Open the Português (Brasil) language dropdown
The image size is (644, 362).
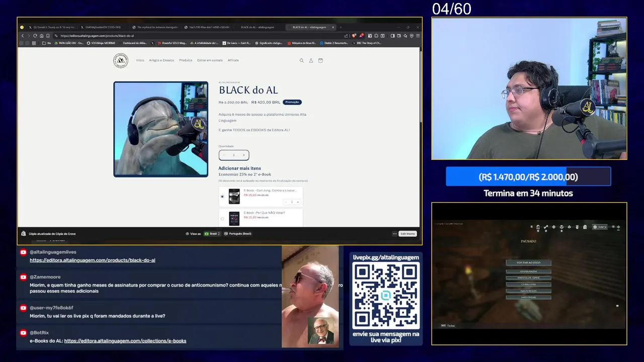click(237, 234)
